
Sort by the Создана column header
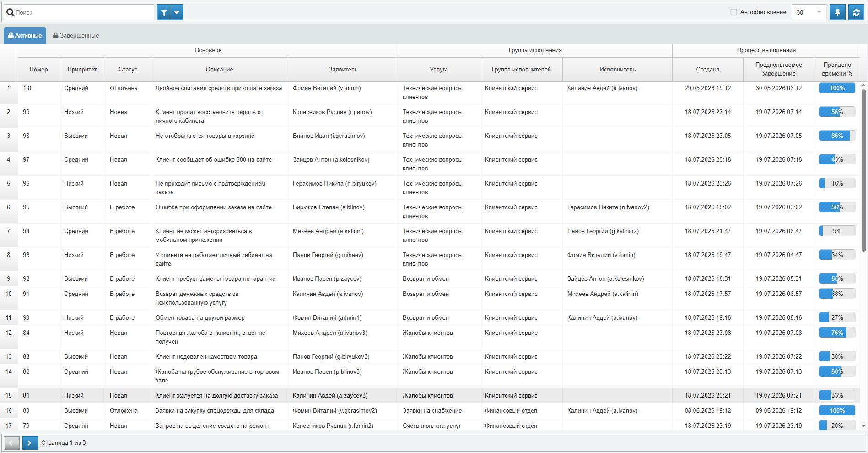coord(708,70)
